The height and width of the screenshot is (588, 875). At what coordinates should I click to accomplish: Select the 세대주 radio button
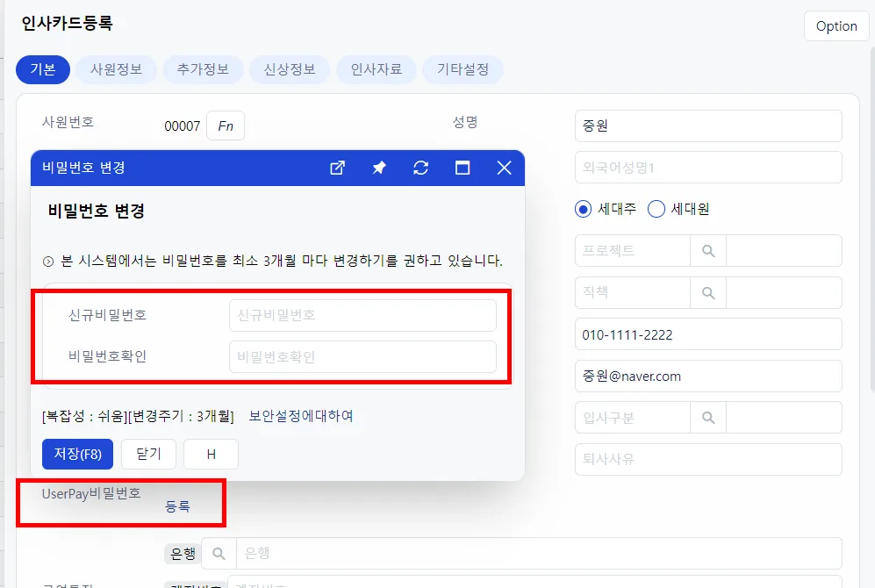tap(583, 209)
